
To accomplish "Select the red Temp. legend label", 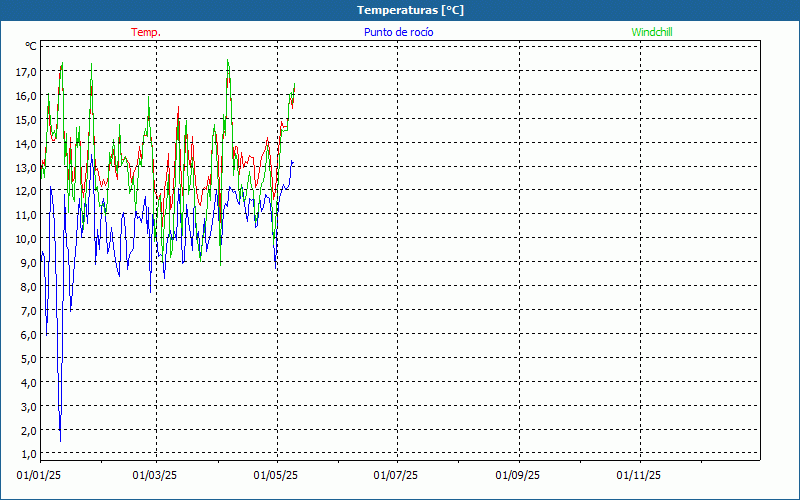I will point(146,32).
